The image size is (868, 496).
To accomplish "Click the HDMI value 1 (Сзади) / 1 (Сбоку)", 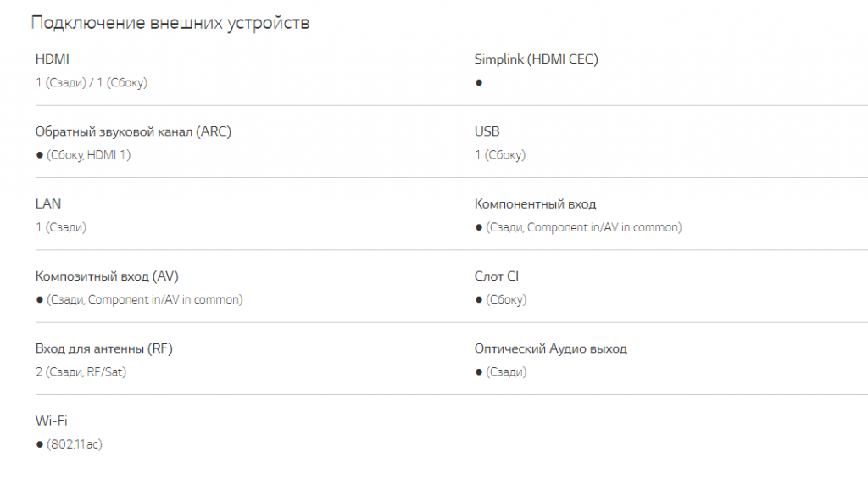I will click(x=92, y=83).
